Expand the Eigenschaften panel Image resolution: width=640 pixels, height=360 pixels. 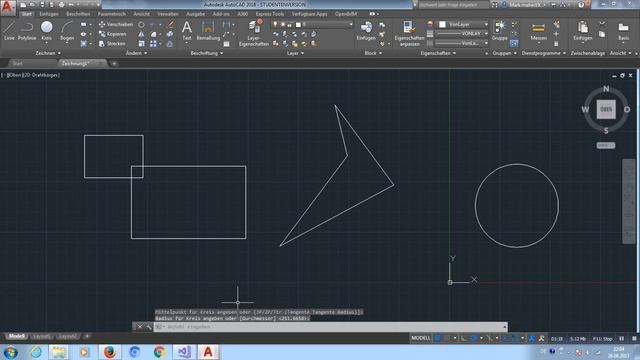(x=438, y=53)
